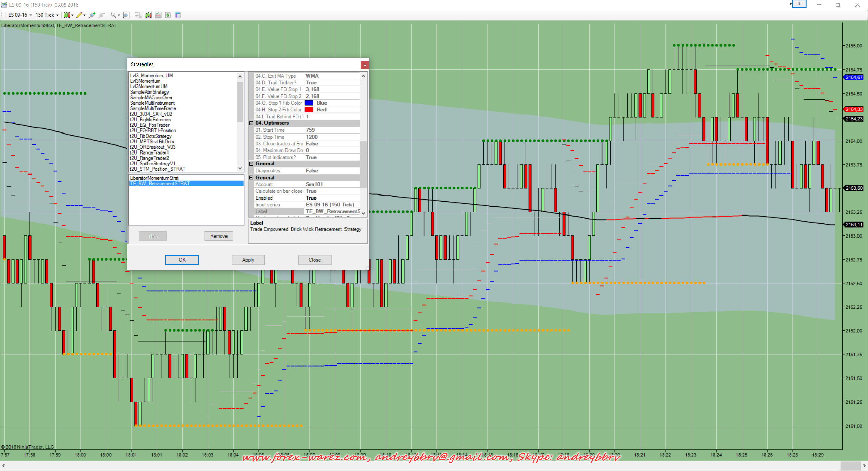Collapse the General section containing Diagnostics

(x=251, y=164)
